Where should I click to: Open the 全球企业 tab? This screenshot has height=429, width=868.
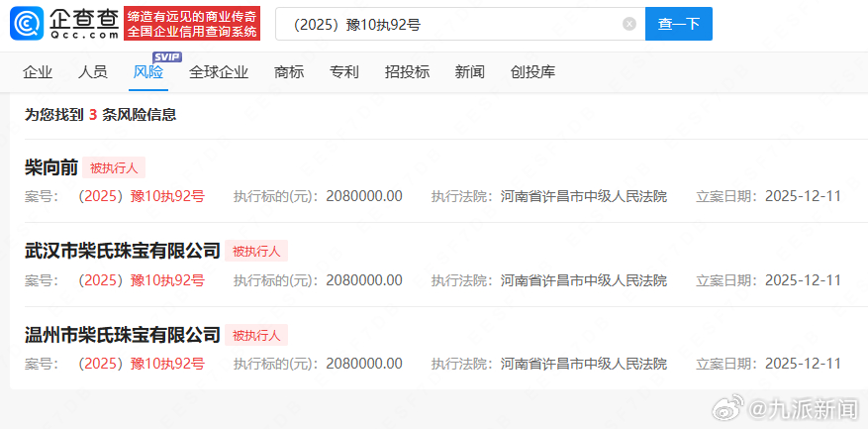tap(219, 72)
